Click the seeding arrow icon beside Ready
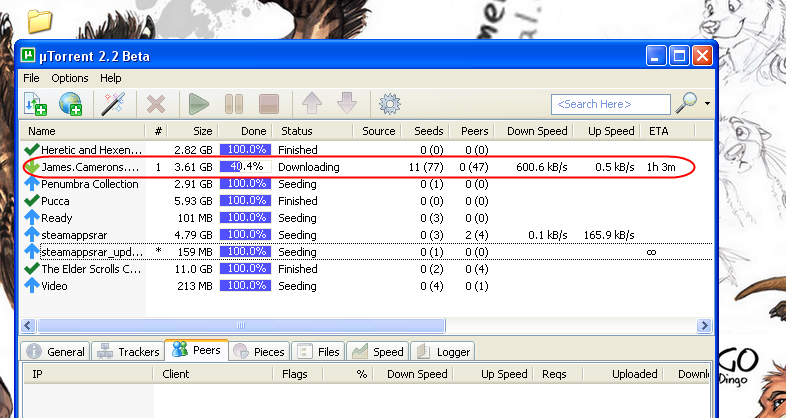The image size is (786, 418). (x=32, y=218)
